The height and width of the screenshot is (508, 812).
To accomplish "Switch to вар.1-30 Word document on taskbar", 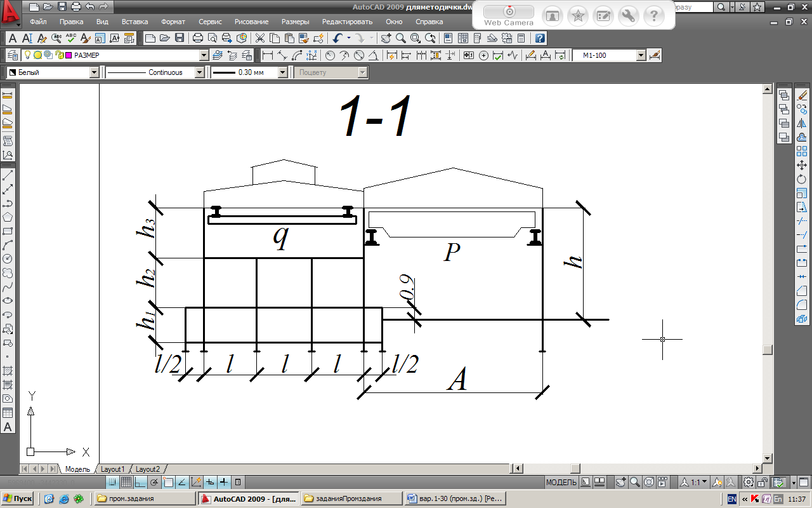I will 454,498.
